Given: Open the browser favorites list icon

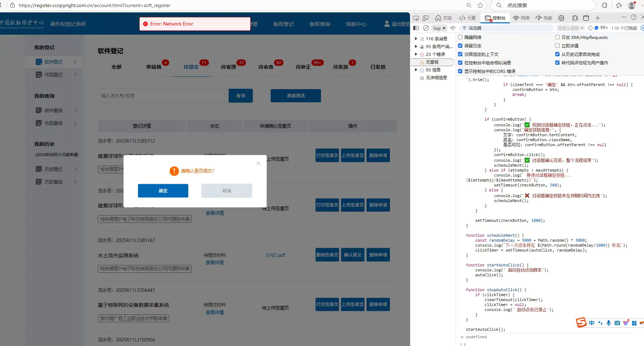Looking at the screenshot, I should tap(619, 5).
